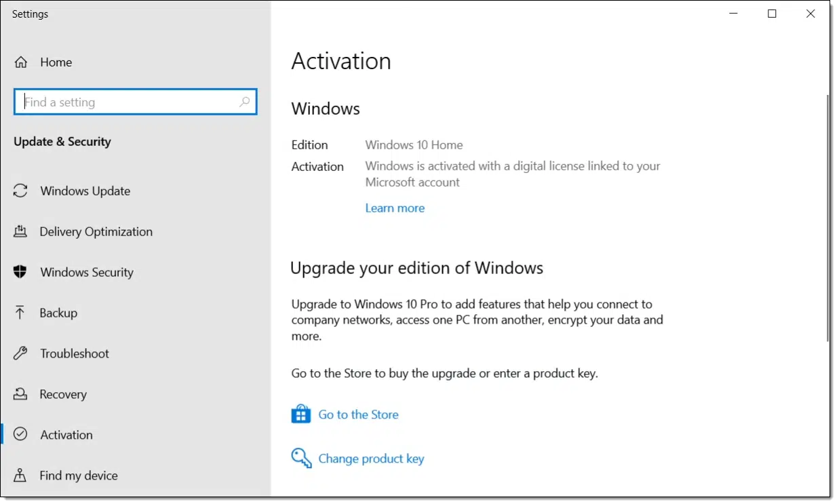This screenshot has width=837, height=504.
Task: Click the vertical scrollbar of settings page
Action: (828, 217)
